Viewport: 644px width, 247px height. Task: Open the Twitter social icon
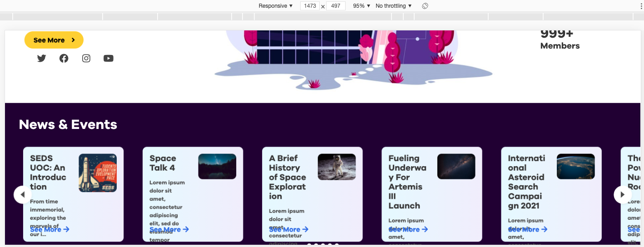pos(41,58)
